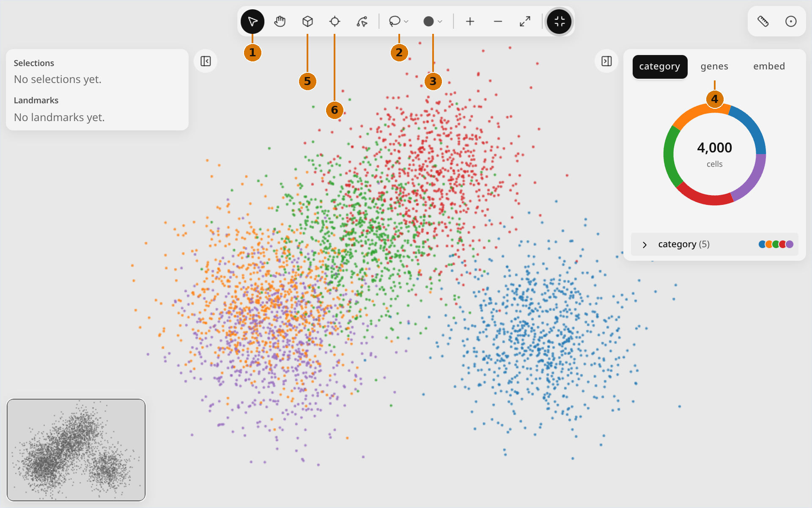Expand the category (5) row
This screenshot has height=508, width=812.
tap(714, 244)
